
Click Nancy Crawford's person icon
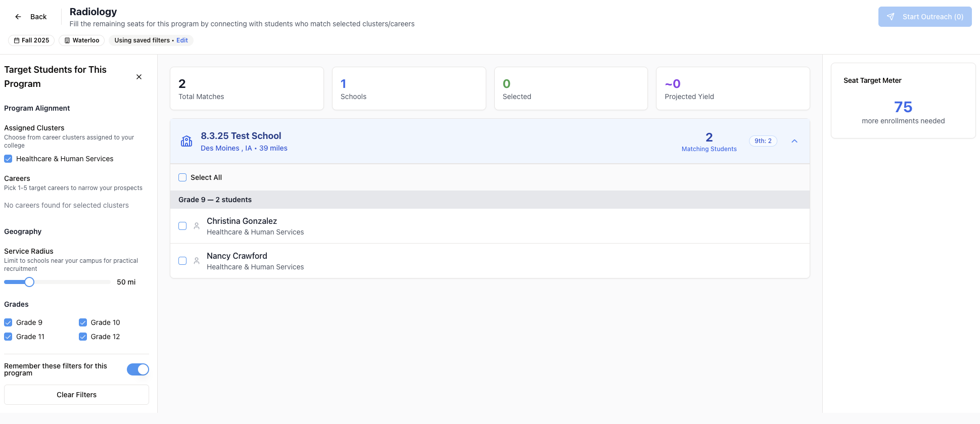197,261
